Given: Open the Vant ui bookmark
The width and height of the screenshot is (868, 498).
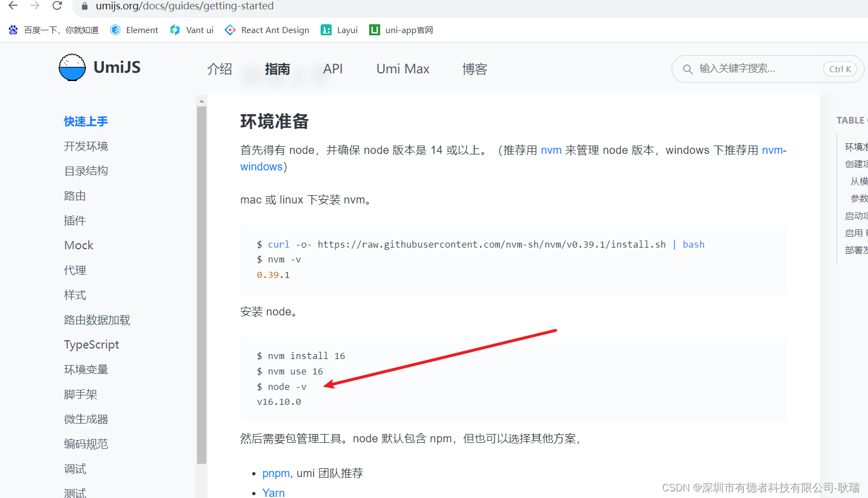Looking at the screenshot, I should (x=191, y=30).
